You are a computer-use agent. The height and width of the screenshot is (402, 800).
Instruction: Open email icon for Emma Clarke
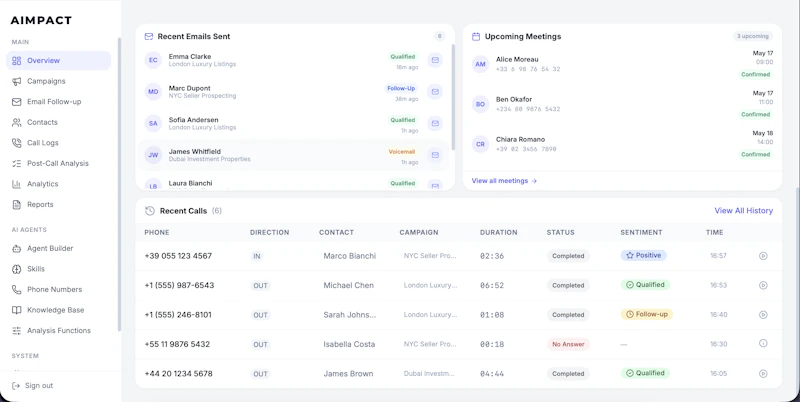pyautogui.click(x=435, y=60)
